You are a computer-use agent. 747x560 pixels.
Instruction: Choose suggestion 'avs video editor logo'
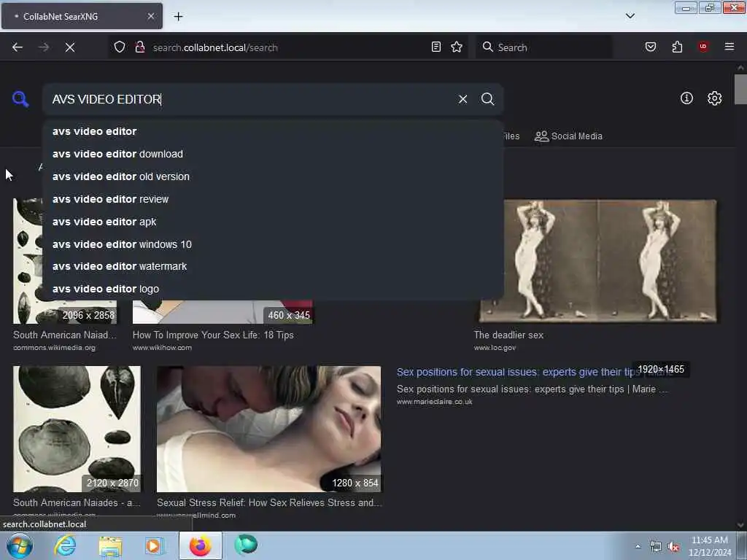coord(273,289)
